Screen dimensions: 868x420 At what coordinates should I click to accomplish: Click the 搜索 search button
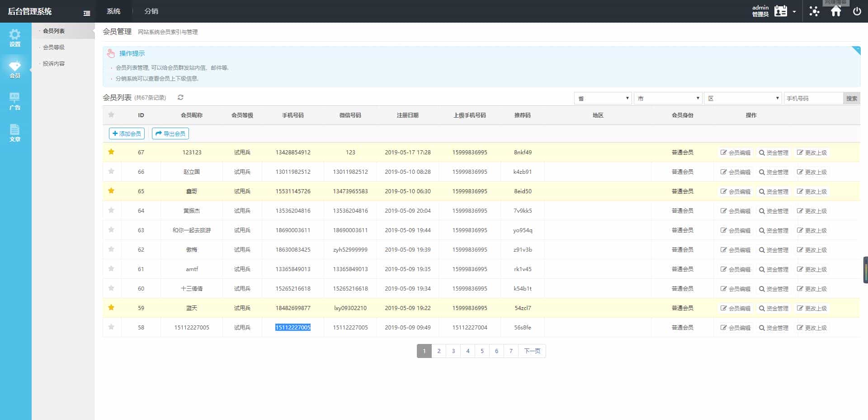pos(852,98)
